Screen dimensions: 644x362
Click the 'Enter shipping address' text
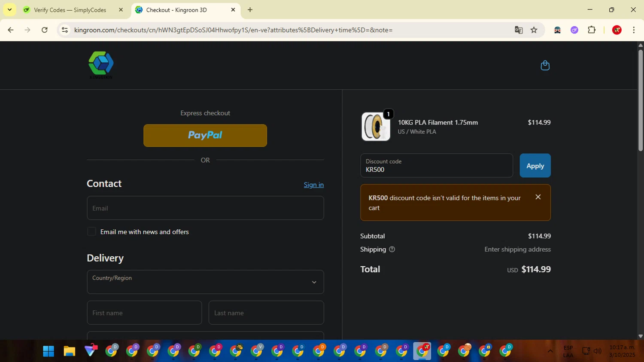[x=517, y=249]
